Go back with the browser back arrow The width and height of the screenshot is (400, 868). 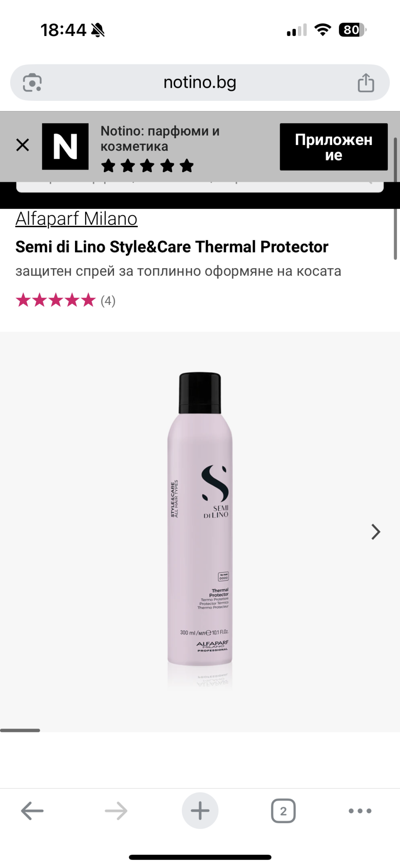(x=32, y=811)
